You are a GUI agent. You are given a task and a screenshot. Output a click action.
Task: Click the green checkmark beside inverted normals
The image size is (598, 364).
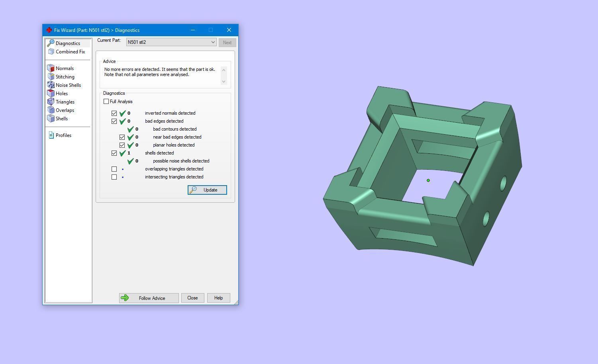pyautogui.click(x=123, y=113)
